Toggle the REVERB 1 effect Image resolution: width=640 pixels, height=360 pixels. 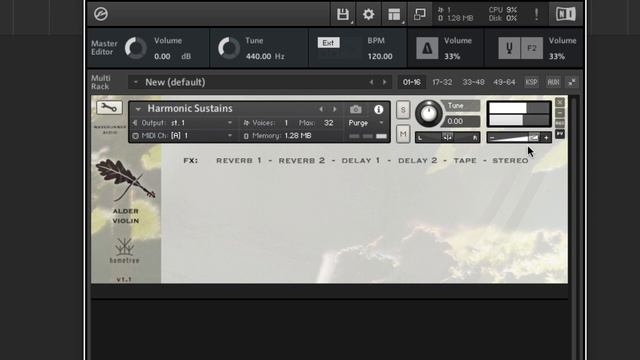click(x=239, y=160)
